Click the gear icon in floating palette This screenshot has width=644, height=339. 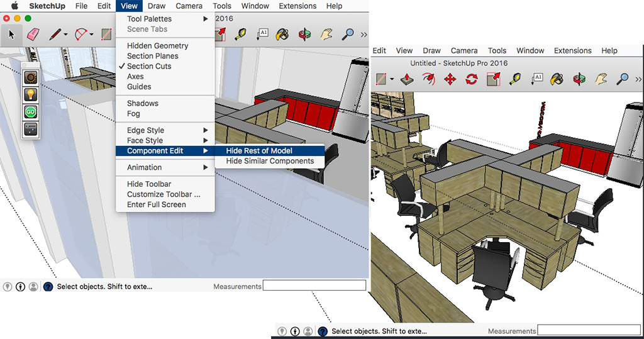31,77
